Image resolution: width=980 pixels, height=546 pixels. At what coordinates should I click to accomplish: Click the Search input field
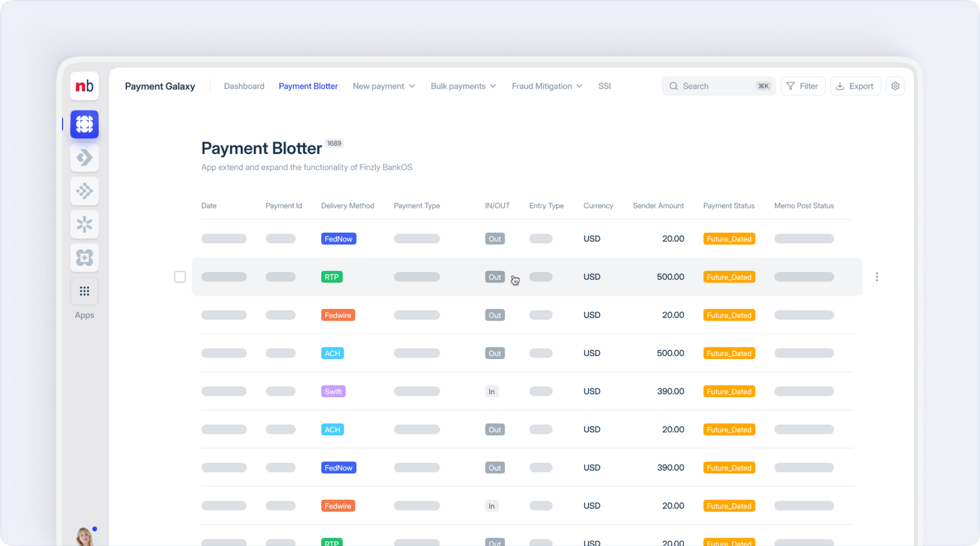pyautogui.click(x=717, y=86)
